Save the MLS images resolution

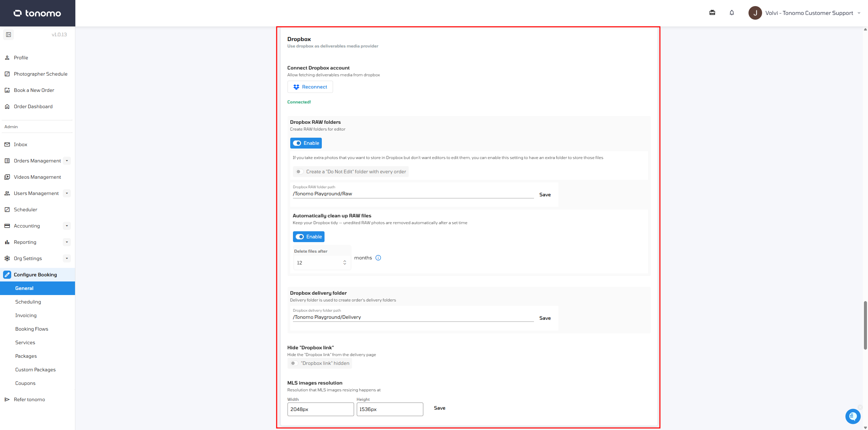440,408
